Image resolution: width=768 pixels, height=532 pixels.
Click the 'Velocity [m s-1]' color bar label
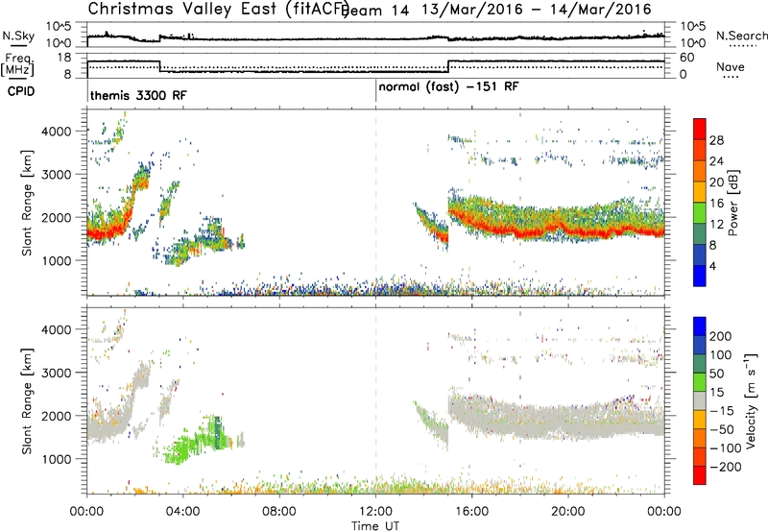pyautogui.click(x=751, y=400)
